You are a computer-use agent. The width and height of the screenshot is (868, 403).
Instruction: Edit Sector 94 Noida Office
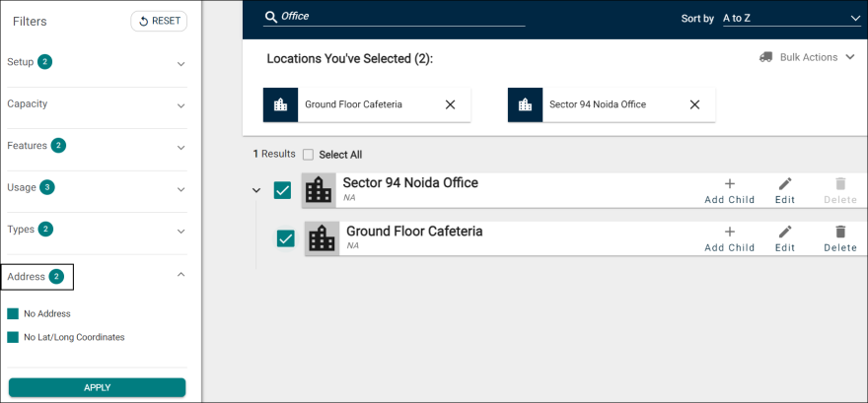785,191
